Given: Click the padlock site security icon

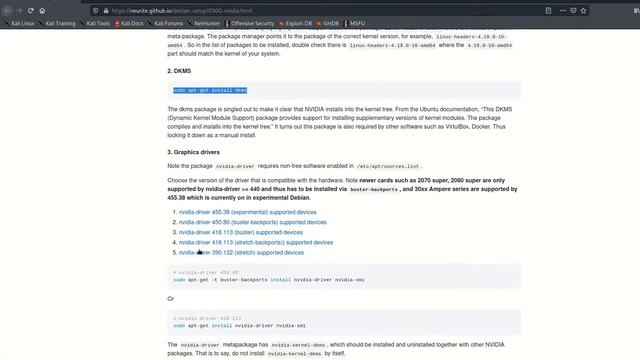Looking at the screenshot, I should click(106, 11).
